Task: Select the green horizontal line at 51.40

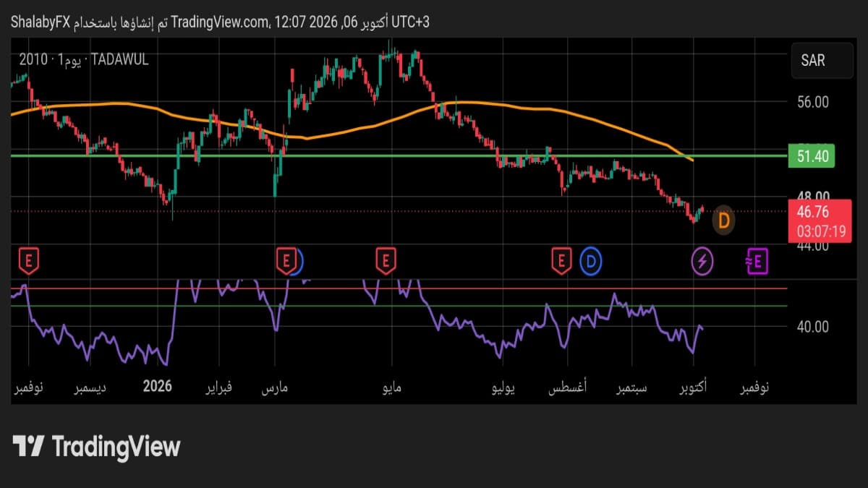Action: pyautogui.click(x=399, y=155)
